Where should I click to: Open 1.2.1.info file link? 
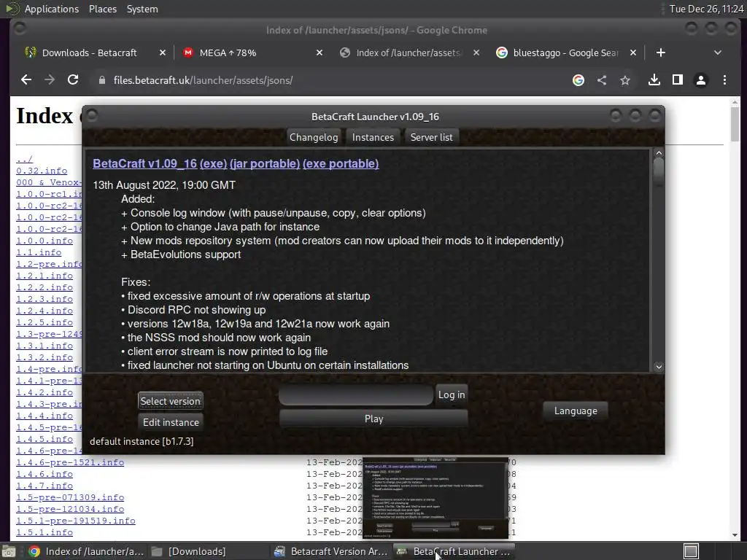point(44,276)
